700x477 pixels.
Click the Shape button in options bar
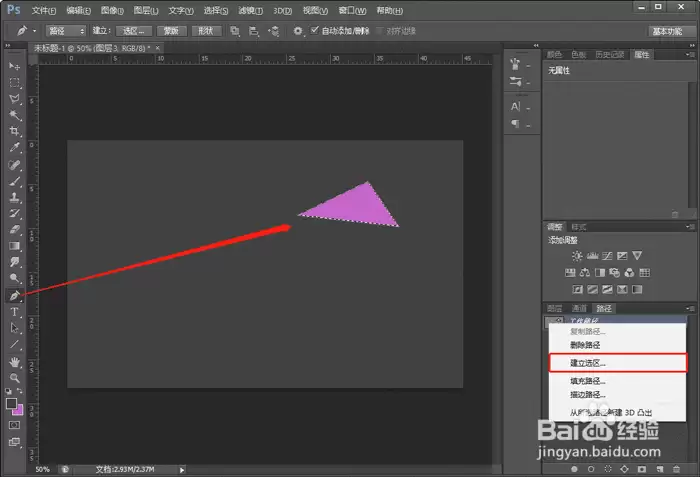(206, 31)
